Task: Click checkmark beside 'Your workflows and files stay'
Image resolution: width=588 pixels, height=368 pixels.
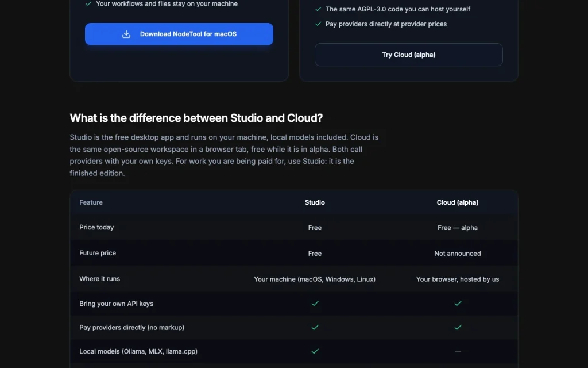Action: 88,4
